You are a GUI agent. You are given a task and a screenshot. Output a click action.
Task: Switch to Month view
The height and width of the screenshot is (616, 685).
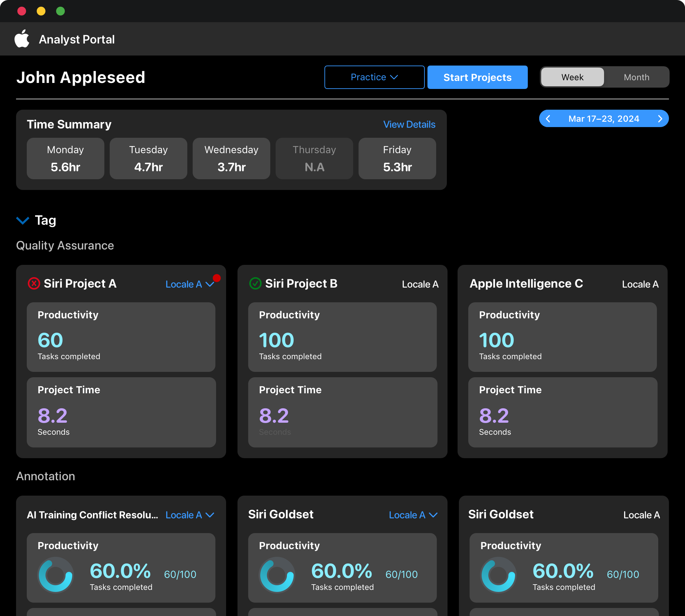pyautogui.click(x=636, y=77)
